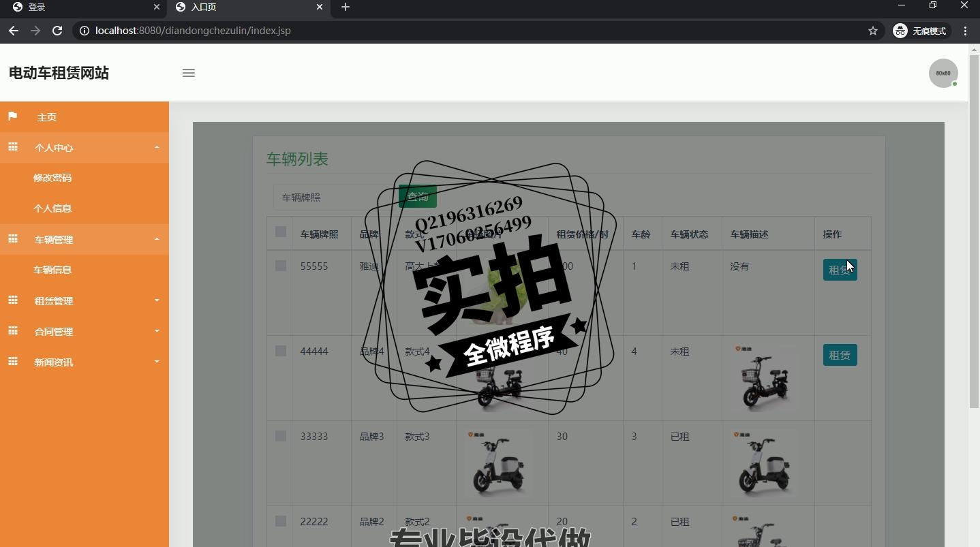980x547 pixels.
Task: Expand the 合同管理 menu arrow
Action: pyautogui.click(x=157, y=331)
